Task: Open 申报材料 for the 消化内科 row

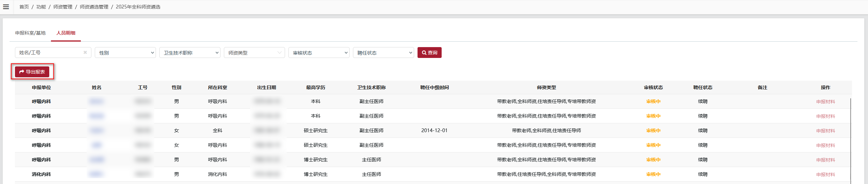Action: click(826, 175)
